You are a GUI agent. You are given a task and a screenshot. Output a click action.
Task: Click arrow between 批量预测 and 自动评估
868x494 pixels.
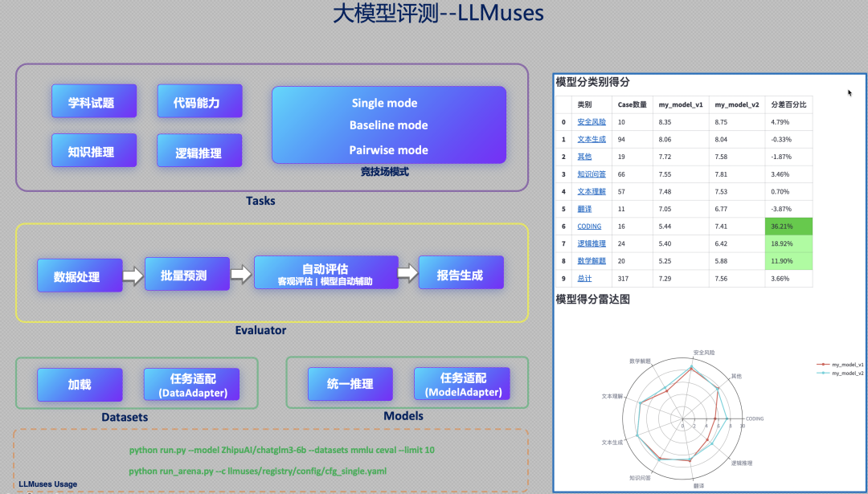pos(241,274)
